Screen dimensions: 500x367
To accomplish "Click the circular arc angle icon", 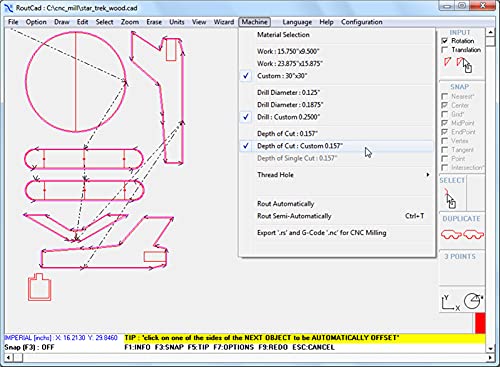I will coord(474,301).
